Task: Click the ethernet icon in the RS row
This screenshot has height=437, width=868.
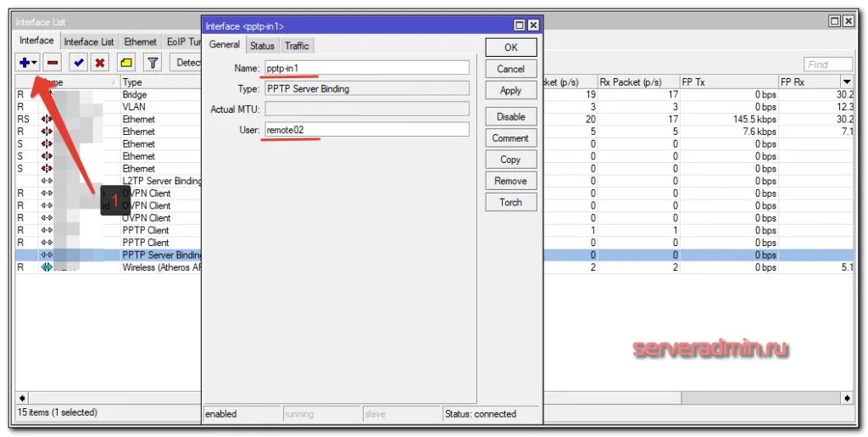Action: pos(47,119)
